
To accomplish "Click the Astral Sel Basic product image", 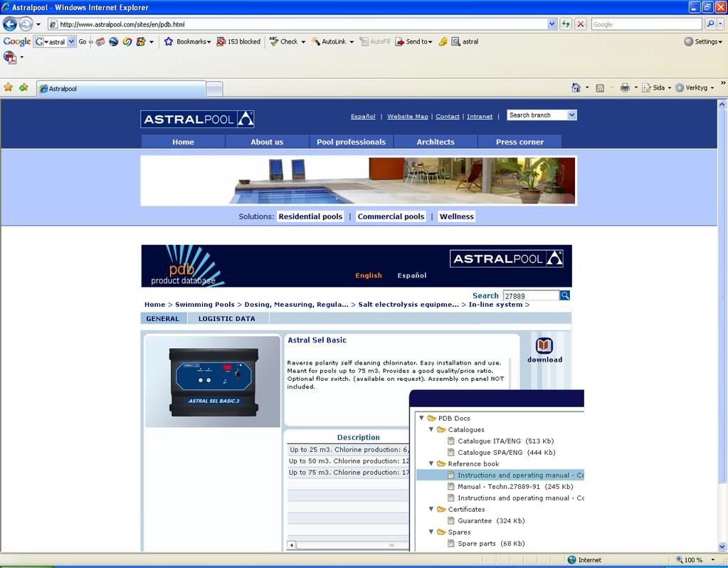I will click(213, 382).
